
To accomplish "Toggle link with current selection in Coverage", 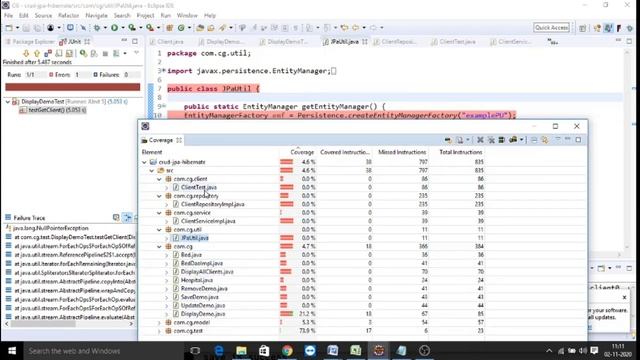I will tap(544, 140).
